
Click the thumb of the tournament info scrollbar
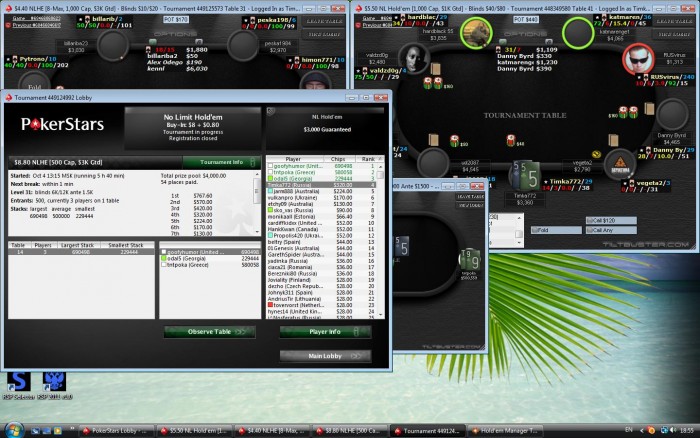(257, 191)
